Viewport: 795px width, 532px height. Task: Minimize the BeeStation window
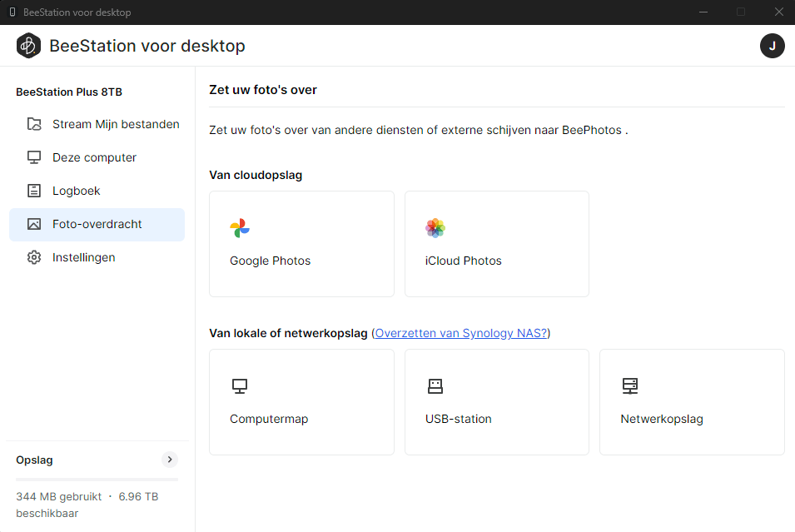[703, 12]
